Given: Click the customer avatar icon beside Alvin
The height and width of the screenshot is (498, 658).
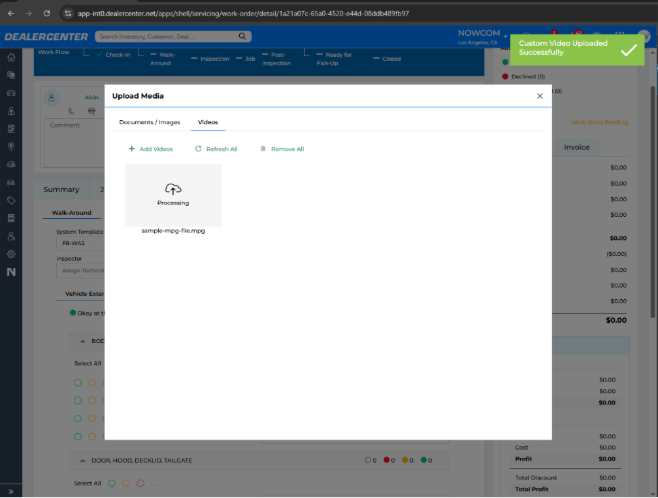Looking at the screenshot, I should tap(52, 98).
